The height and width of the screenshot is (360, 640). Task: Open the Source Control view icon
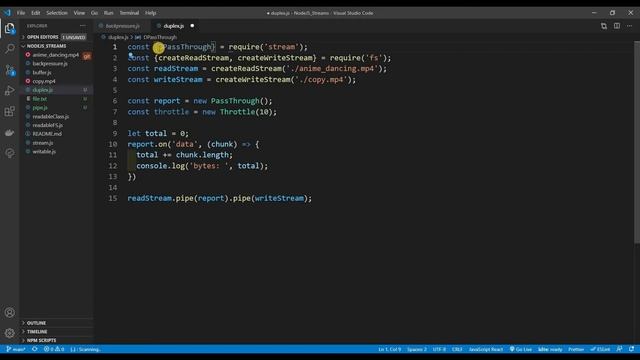coord(9,70)
